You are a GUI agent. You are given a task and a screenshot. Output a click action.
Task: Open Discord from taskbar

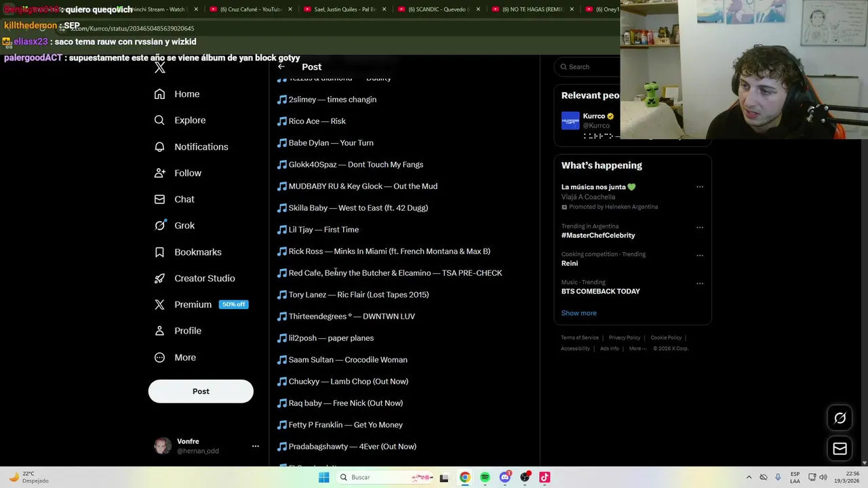505,477
